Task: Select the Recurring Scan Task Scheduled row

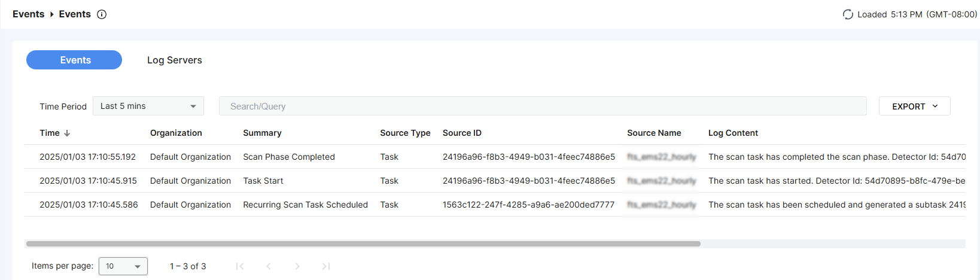Action: (x=305, y=205)
